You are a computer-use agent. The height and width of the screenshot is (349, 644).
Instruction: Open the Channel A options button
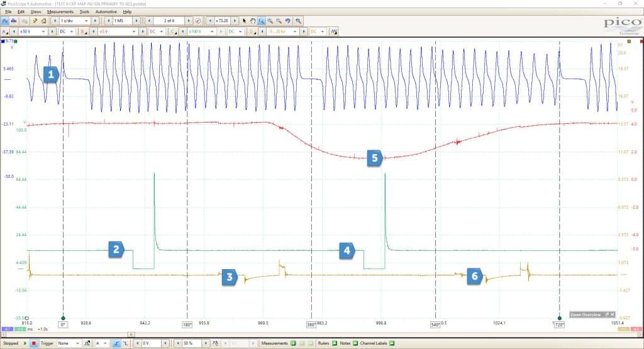point(5,31)
